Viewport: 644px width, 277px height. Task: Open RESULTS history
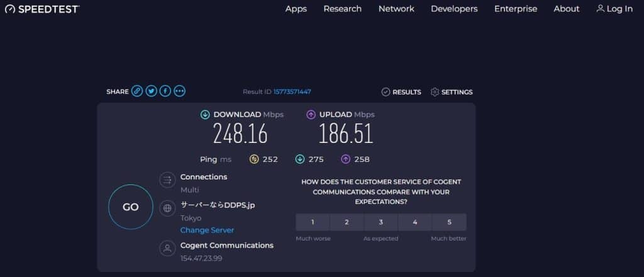(401, 92)
